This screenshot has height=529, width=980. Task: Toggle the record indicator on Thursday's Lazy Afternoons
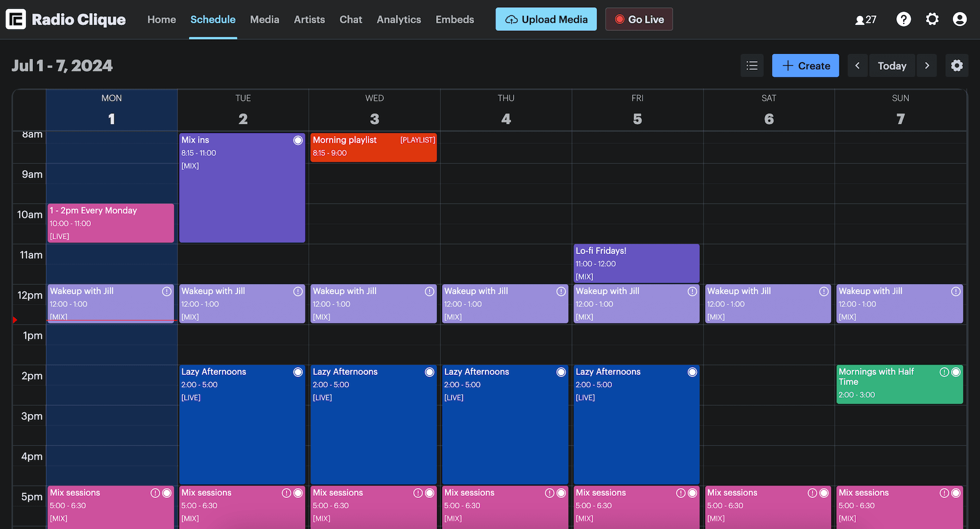(561, 372)
